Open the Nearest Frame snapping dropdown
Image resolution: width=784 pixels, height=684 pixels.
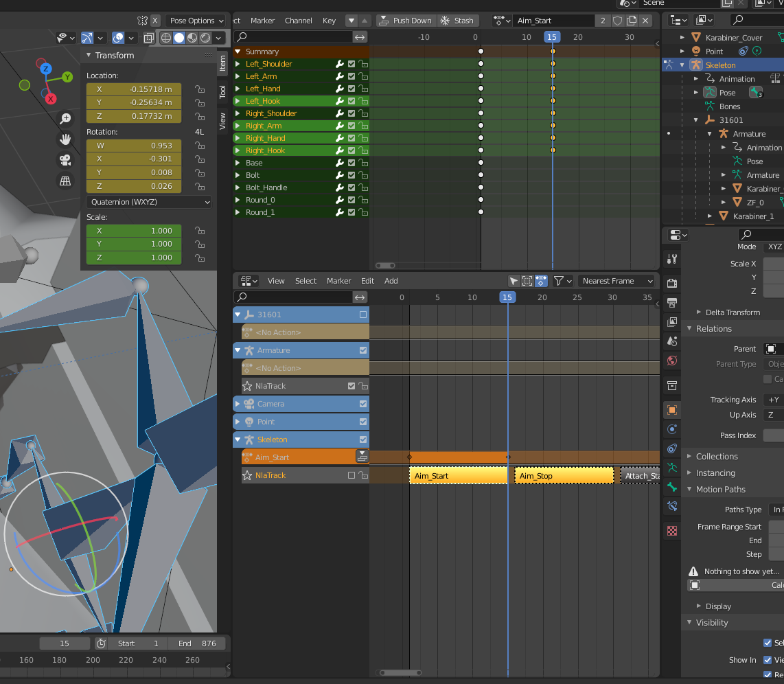(x=616, y=281)
